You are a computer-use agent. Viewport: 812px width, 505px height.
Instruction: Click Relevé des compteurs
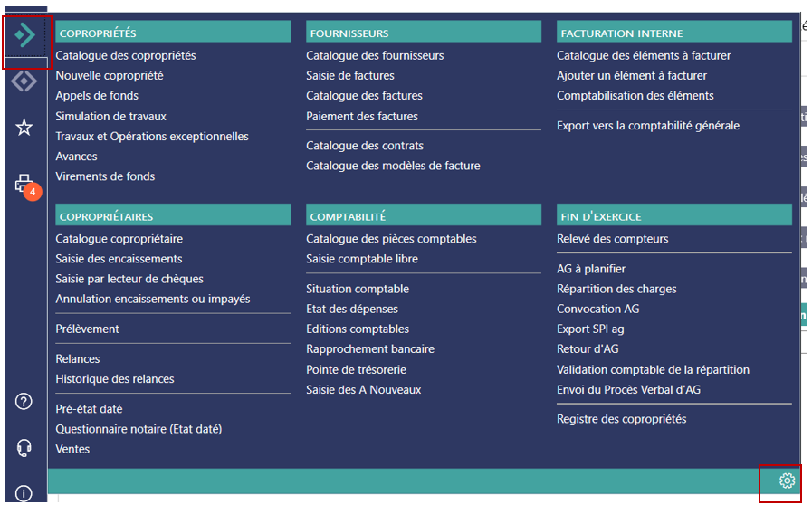(x=612, y=239)
